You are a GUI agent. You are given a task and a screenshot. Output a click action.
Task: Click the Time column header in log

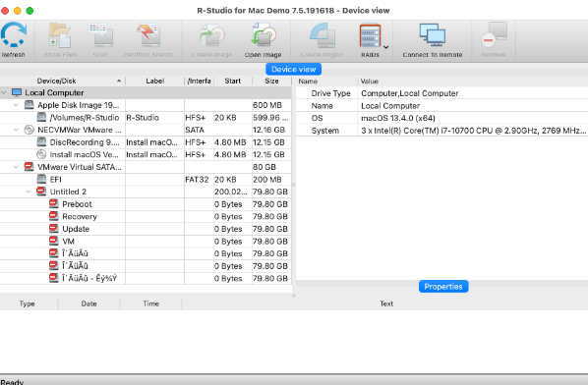point(150,303)
